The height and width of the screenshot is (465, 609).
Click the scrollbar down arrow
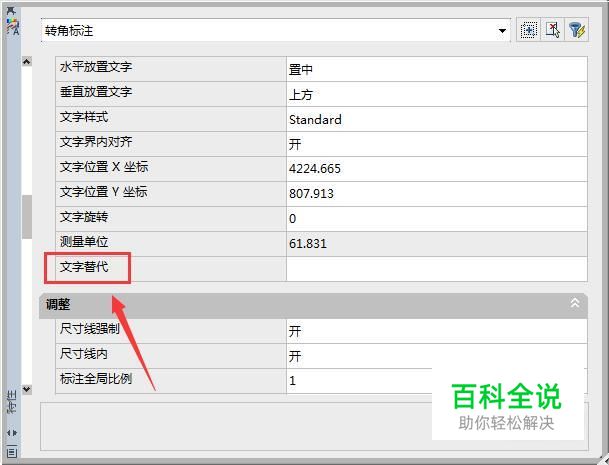pos(26,389)
